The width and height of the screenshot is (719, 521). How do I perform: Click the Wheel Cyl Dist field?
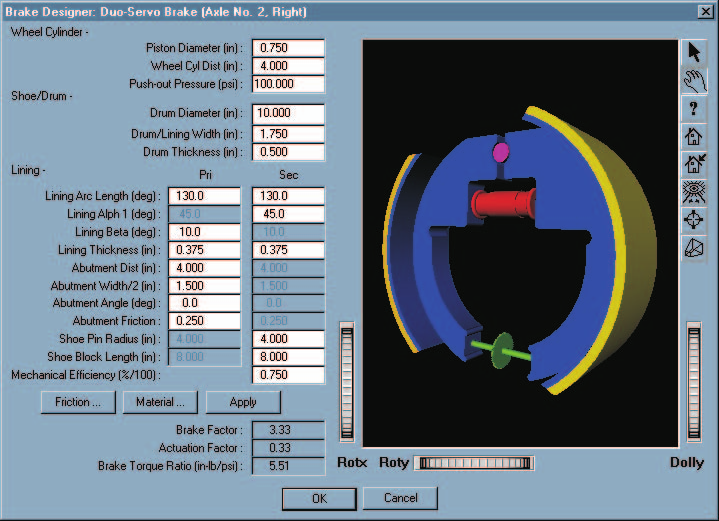pyautogui.click(x=288, y=66)
